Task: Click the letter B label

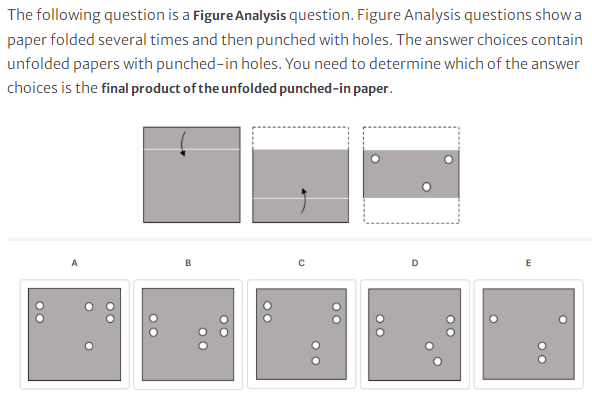Action: [x=188, y=263]
